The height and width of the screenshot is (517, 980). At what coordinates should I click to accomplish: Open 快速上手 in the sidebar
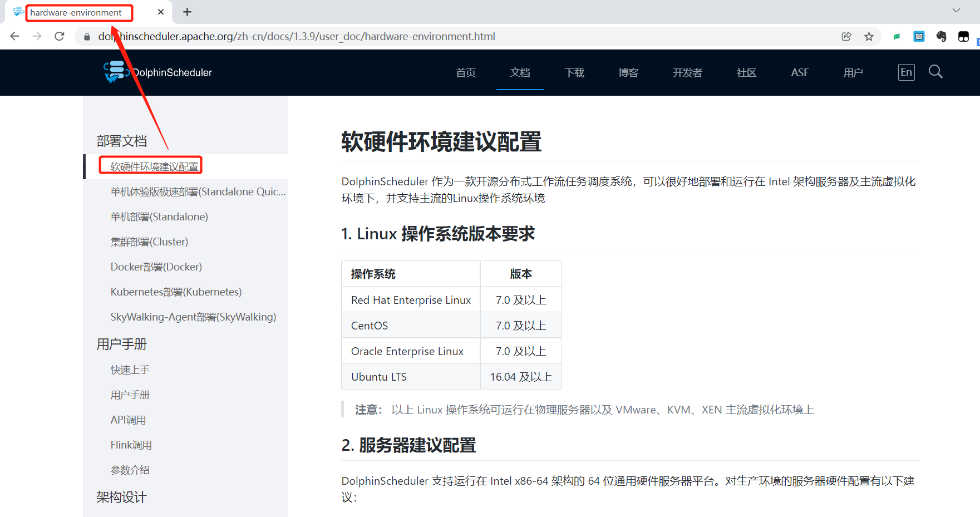click(130, 370)
